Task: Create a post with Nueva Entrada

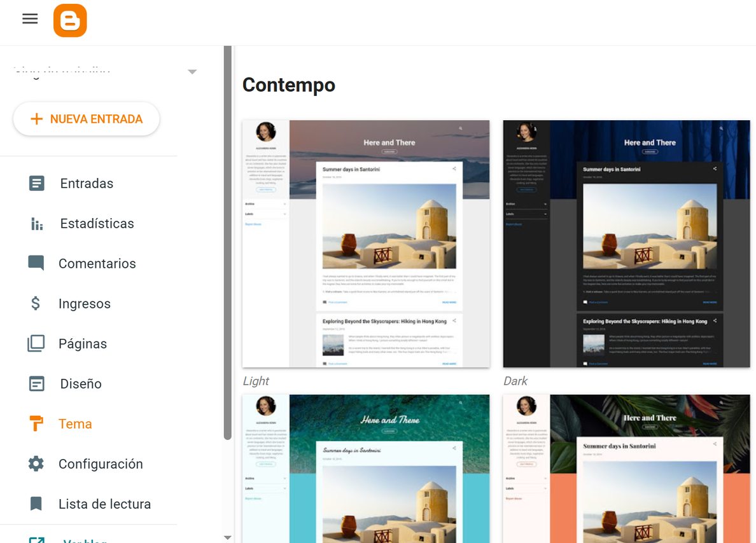Action: [87, 119]
